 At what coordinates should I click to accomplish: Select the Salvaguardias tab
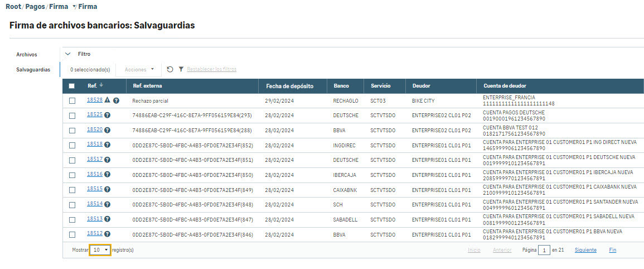point(32,70)
